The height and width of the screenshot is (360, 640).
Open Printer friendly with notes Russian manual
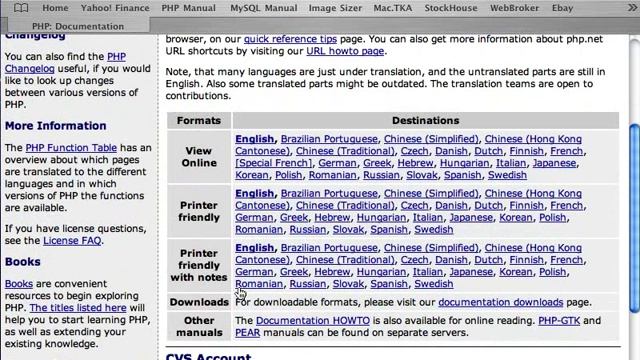point(307,284)
